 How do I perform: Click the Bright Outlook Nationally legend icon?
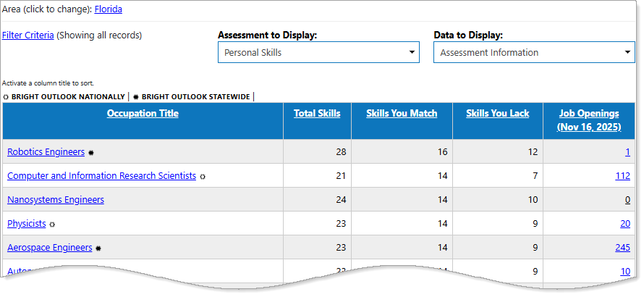coord(7,96)
